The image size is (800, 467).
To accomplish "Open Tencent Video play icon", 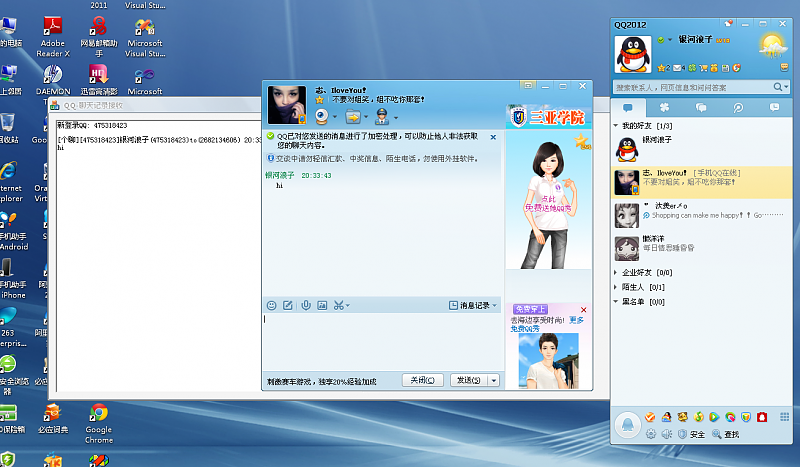I will [714, 417].
